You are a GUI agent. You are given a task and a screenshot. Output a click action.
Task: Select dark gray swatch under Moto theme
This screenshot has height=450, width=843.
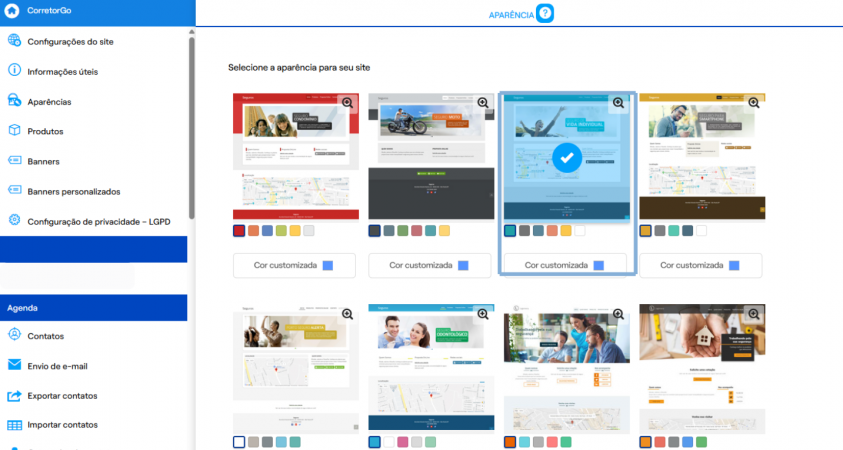click(375, 231)
